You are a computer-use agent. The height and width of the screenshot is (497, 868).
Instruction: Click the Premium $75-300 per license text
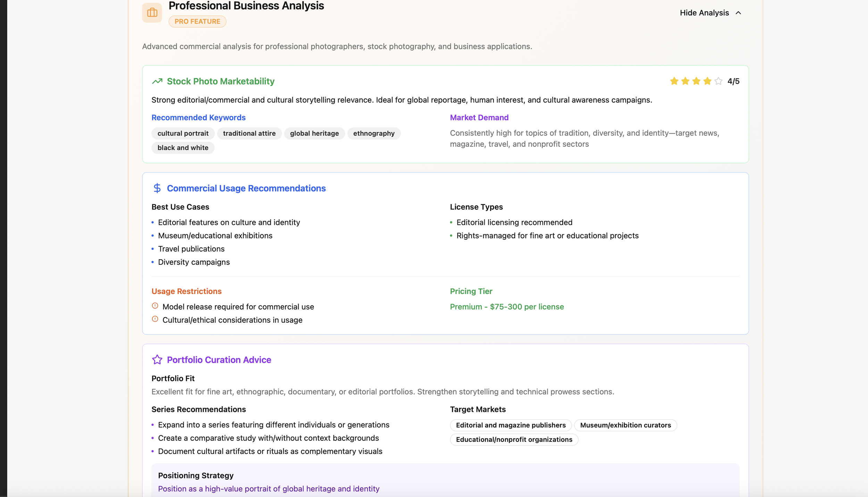tap(507, 307)
